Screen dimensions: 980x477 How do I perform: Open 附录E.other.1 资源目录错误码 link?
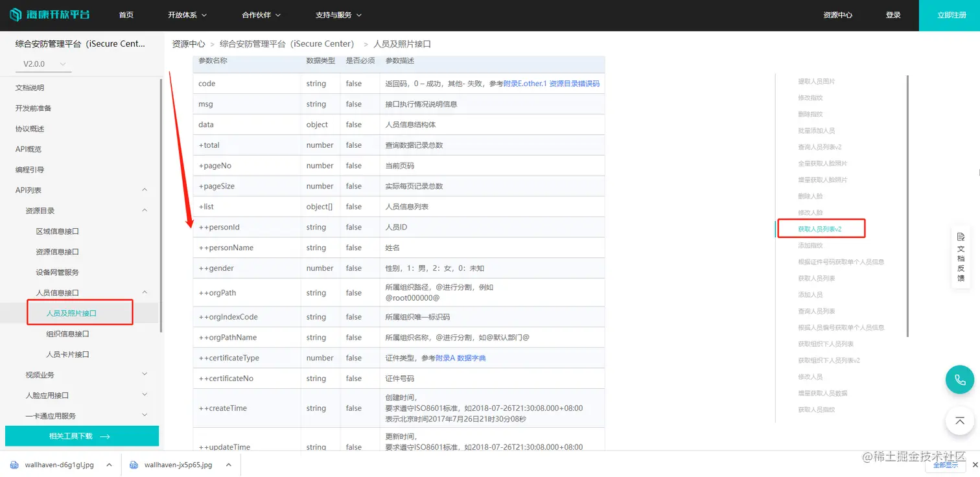[x=552, y=84]
